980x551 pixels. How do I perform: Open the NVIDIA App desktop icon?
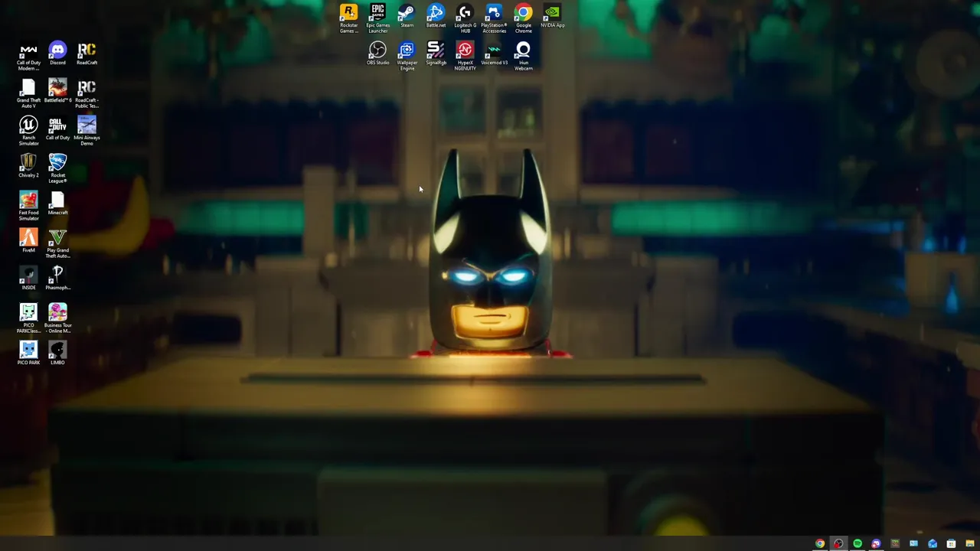[552, 16]
